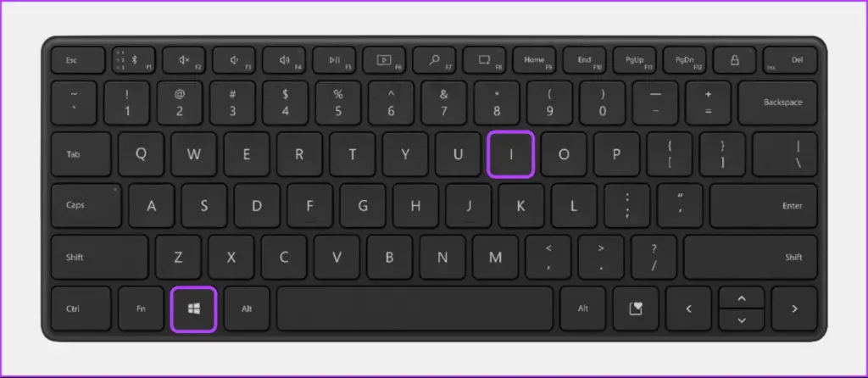Click the Caps lock key
This screenshot has height=378, width=868.
point(86,205)
